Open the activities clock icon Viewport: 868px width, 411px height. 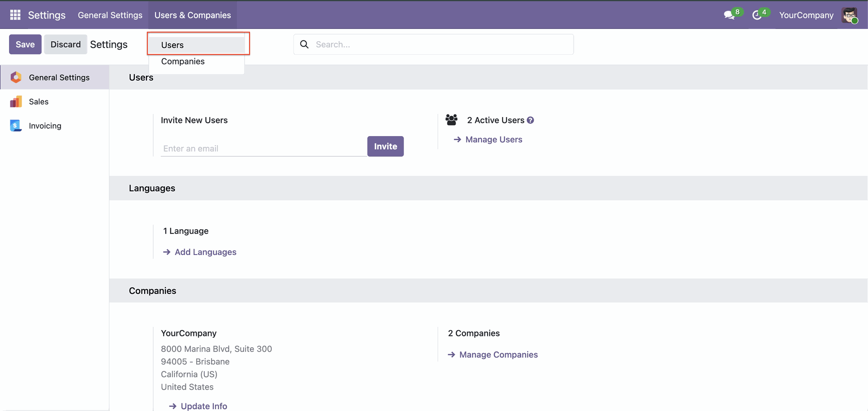point(757,15)
